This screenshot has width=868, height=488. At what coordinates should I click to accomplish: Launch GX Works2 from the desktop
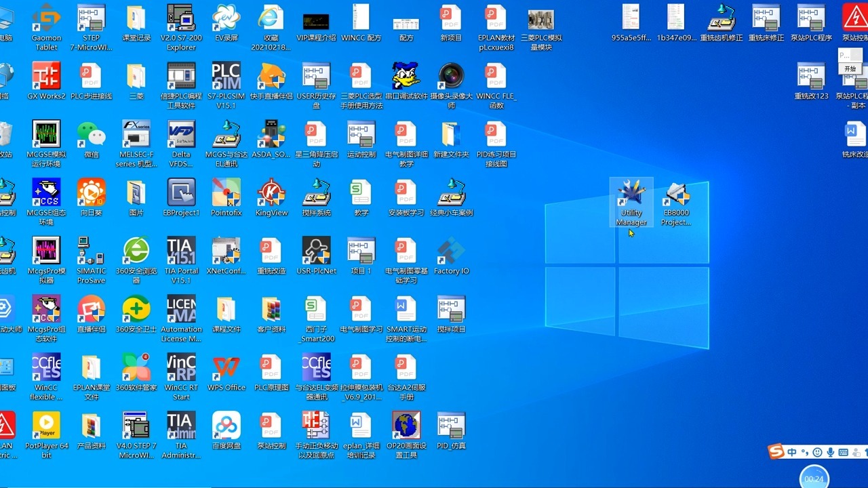tap(46, 77)
